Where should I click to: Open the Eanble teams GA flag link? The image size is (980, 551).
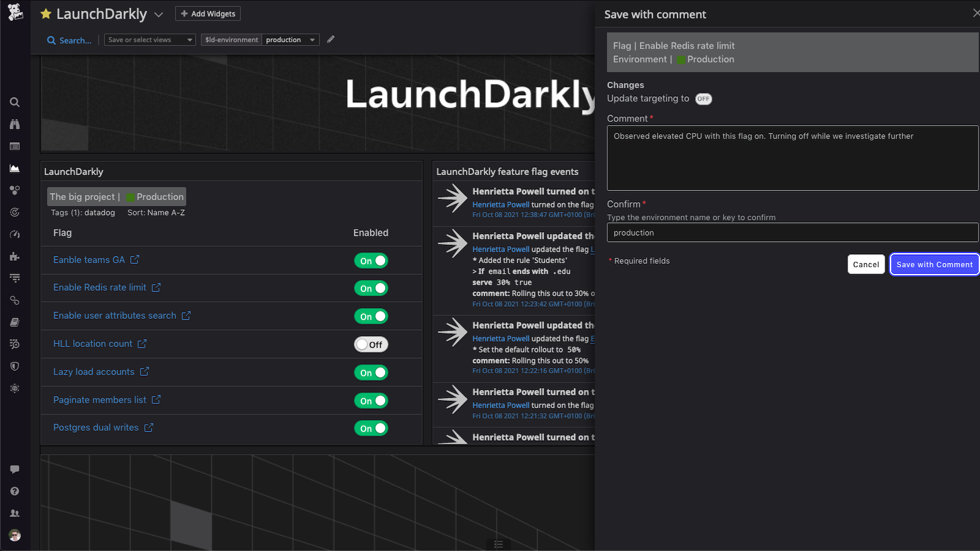click(88, 260)
